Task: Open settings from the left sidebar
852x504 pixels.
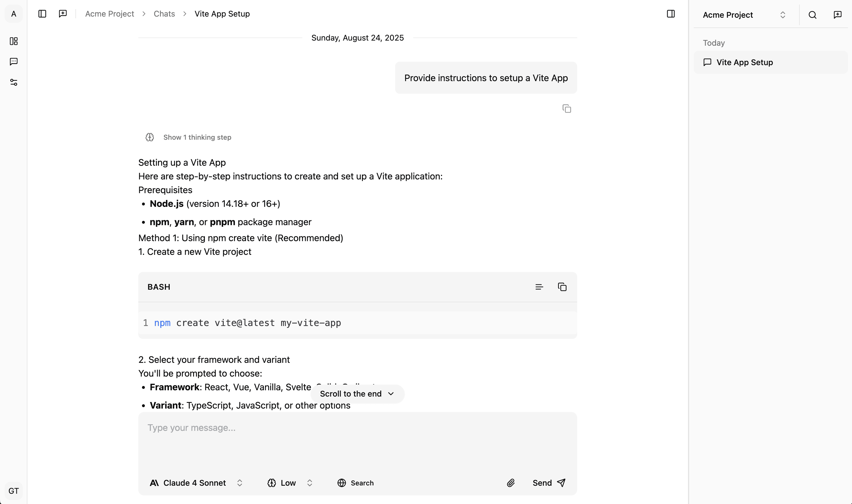Action: (x=14, y=82)
